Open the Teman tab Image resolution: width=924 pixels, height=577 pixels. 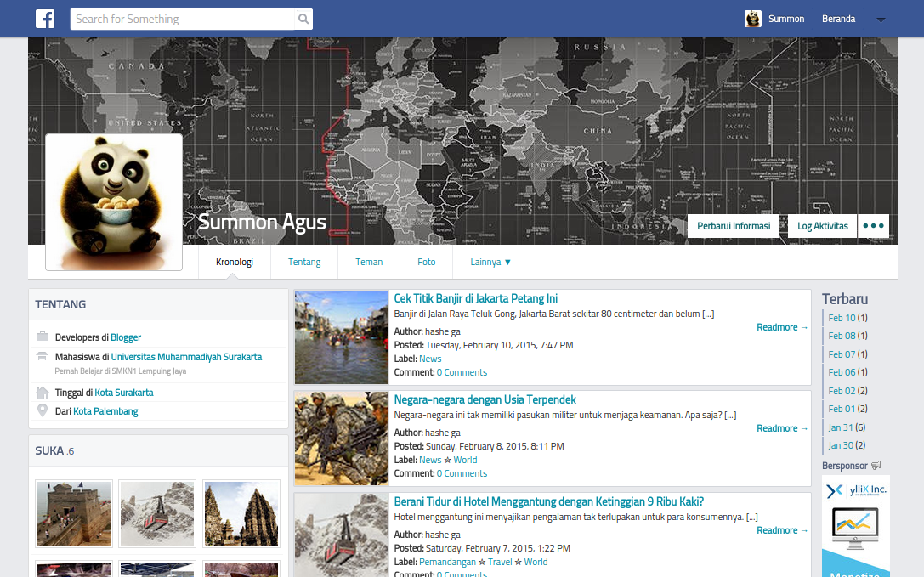click(x=369, y=262)
